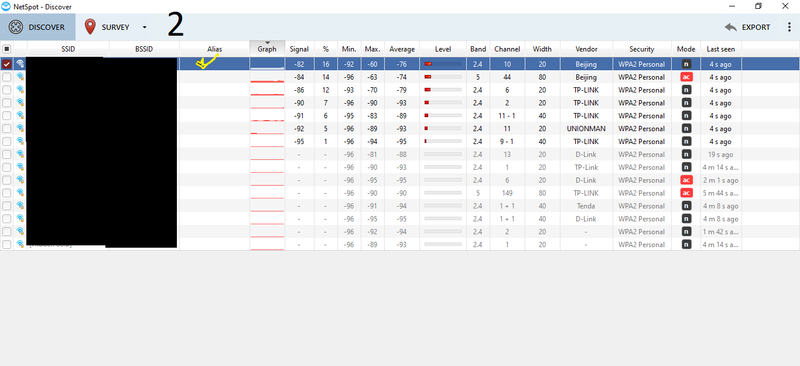The image size is (800, 366).
Task: Sort networks by the Vendor column header
Action: tap(586, 49)
